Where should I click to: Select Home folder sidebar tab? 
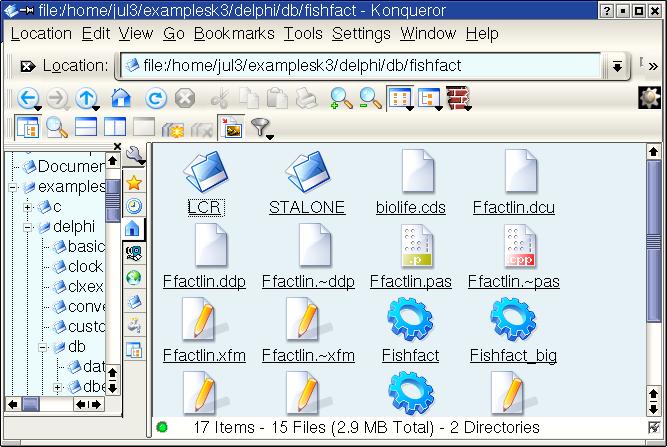coord(133,229)
